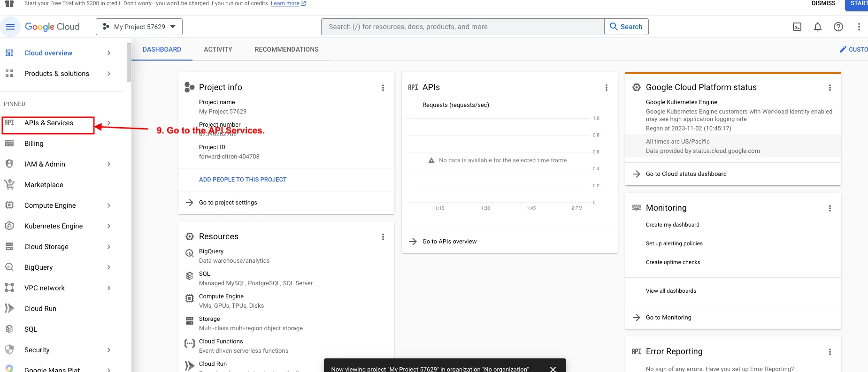Open Project info card options menu
This screenshot has height=372, width=868.
tap(383, 88)
